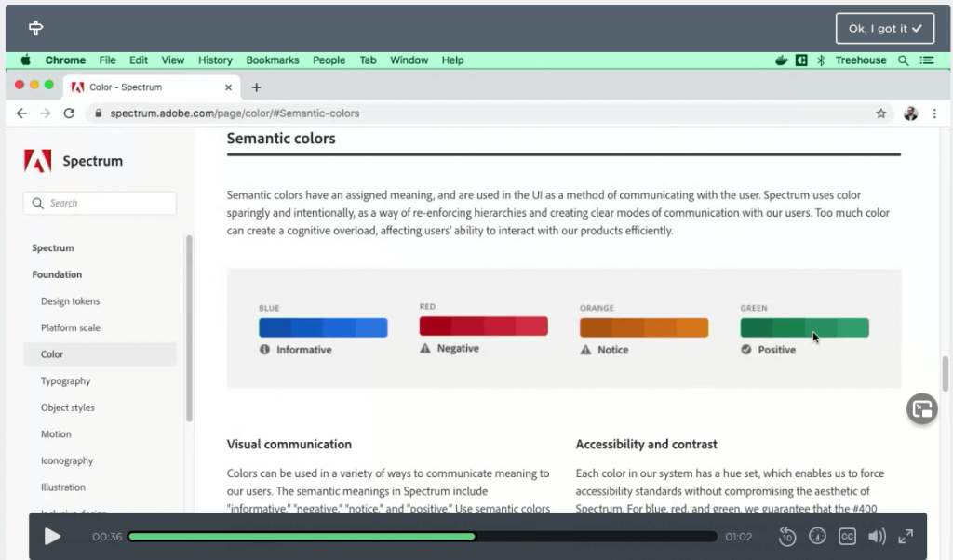Open the Foundation sidebar section

coord(57,274)
